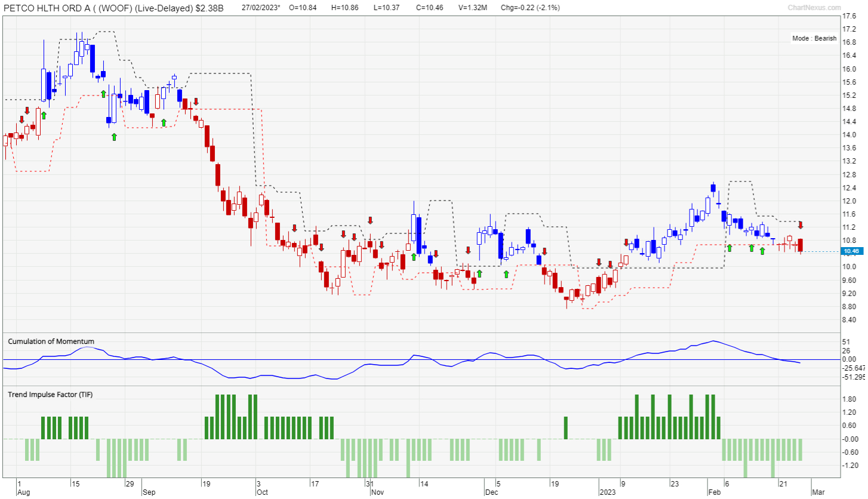Click the TIF axis value -1.20
The height and width of the screenshot is (499, 868).
pyautogui.click(x=849, y=466)
